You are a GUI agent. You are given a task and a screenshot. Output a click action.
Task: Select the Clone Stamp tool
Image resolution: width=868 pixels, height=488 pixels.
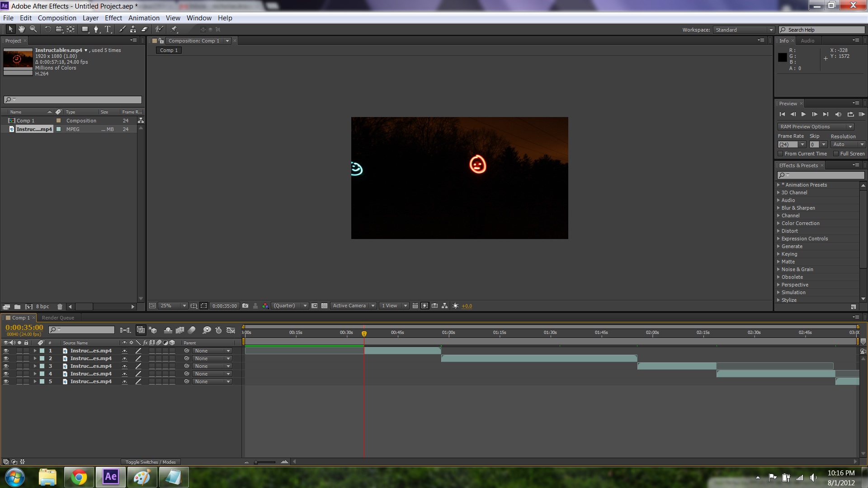[133, 29]
